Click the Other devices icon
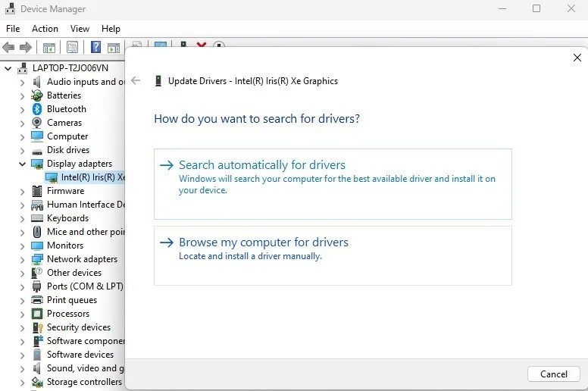Viewport: 588px width, 391px height. (x=36, y=273)
